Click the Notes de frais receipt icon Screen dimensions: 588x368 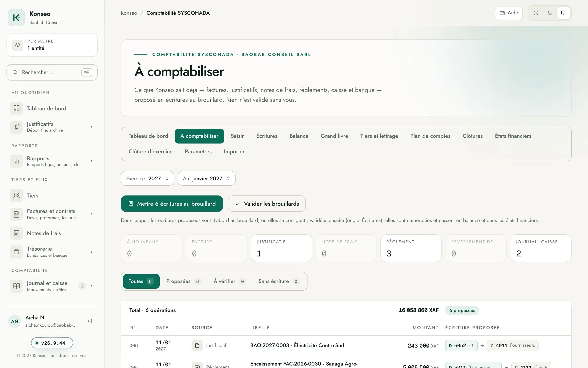tap(16, 233)
